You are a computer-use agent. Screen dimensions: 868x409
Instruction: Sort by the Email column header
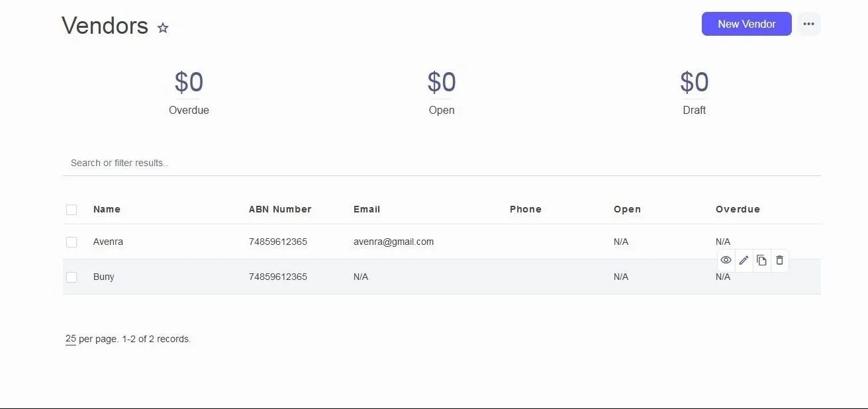click(x=366, y=209)
